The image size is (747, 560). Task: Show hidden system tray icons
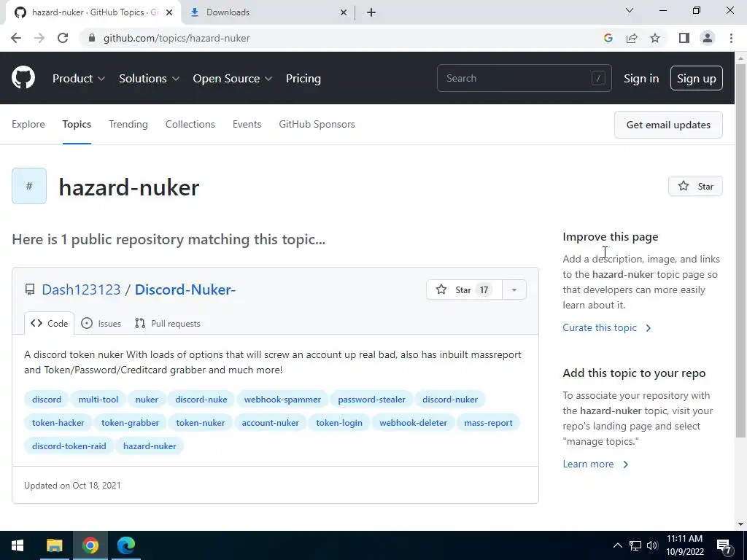click(x=617, y=545)
